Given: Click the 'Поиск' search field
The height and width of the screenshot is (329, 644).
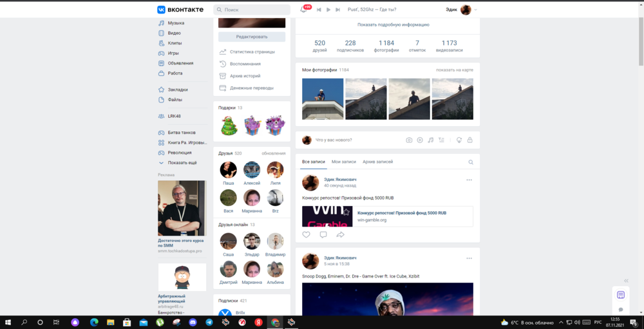Looking at the screenshot, I should pos(255,10).
